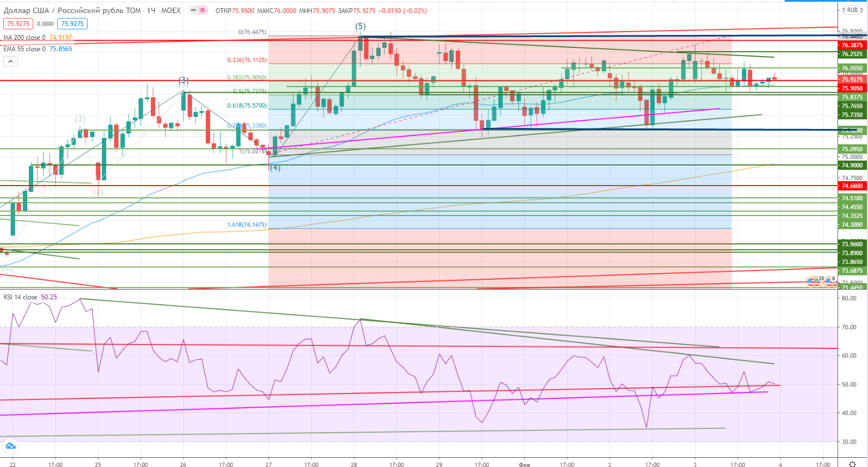
Task: Toggle the market status indicator pill
Action: click(198, 10)
